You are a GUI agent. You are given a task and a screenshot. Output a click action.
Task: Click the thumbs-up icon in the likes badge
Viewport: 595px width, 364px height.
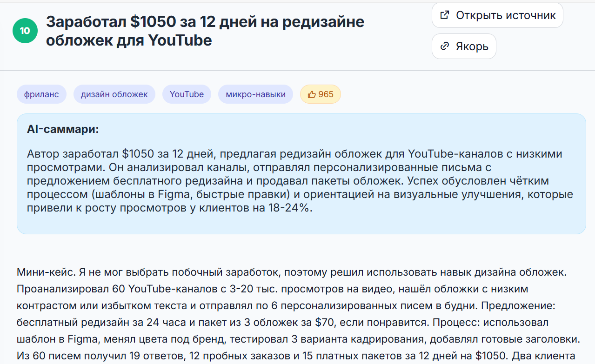point(312,94)
